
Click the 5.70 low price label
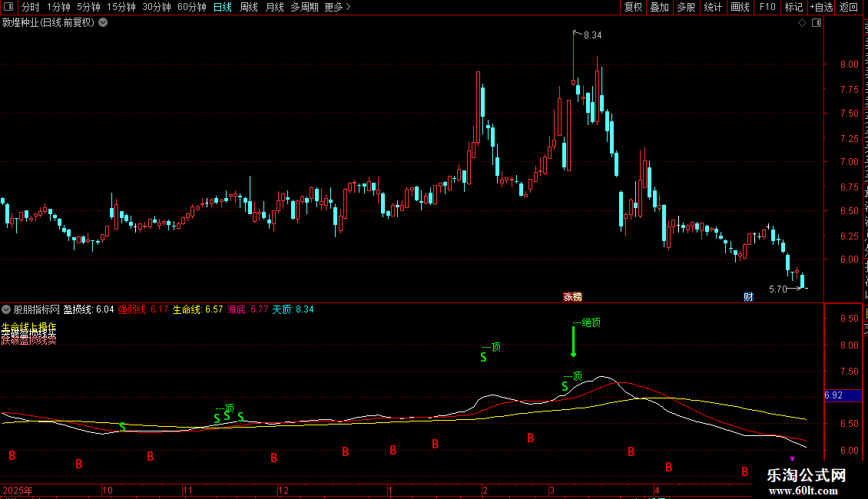click(x=778, y=289)
